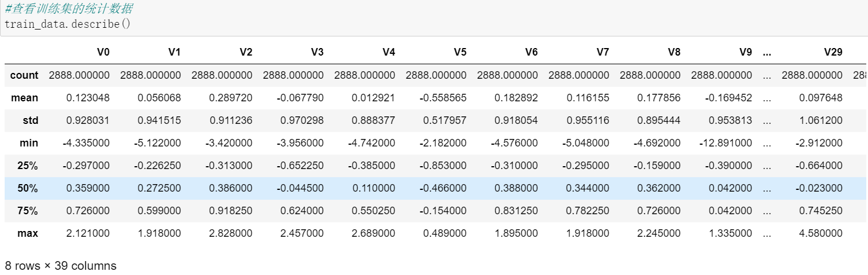Click max value 4.580000 in V29
The height and width of the screenshot is (275, 868).
(x=821, y=233)
